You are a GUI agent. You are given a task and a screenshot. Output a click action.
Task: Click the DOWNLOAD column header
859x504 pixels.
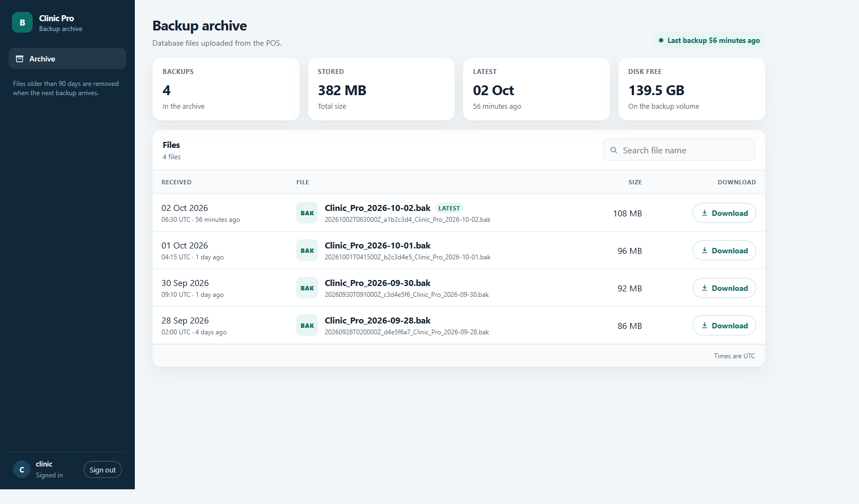[x=737, y=182]
